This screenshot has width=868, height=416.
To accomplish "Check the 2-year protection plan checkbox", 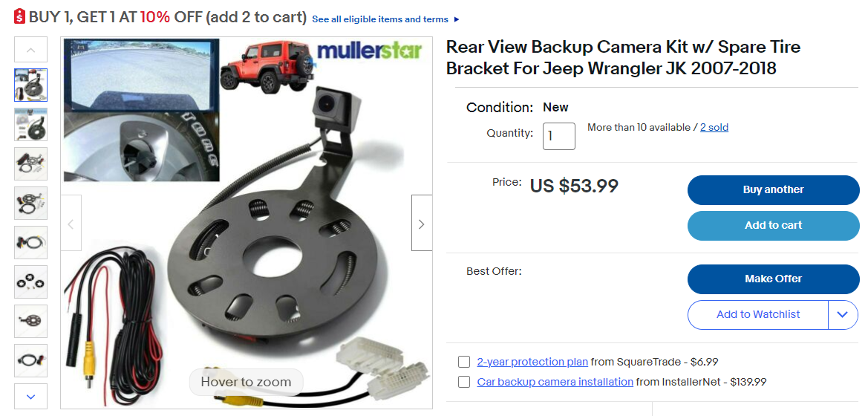I will (464, 362).
